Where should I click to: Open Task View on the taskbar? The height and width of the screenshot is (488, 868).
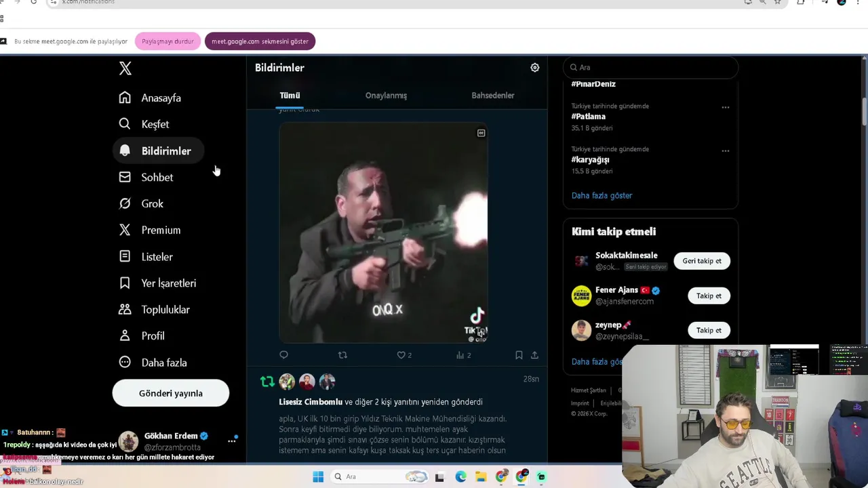click(x=439, y=476)
